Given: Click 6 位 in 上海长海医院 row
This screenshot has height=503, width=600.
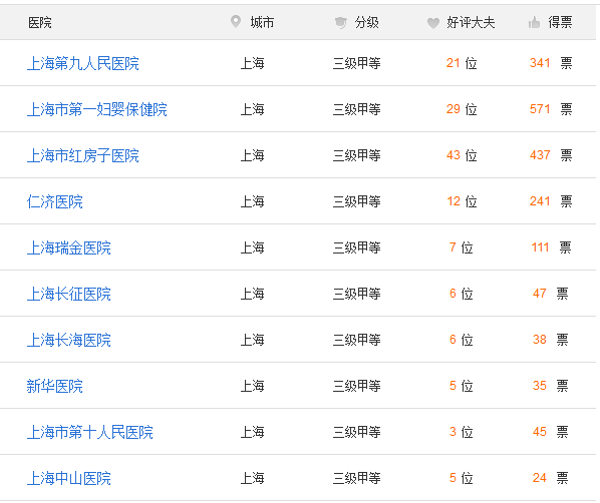Looking at the screenshot, I should pyautogui.click(x=461, y=340).
